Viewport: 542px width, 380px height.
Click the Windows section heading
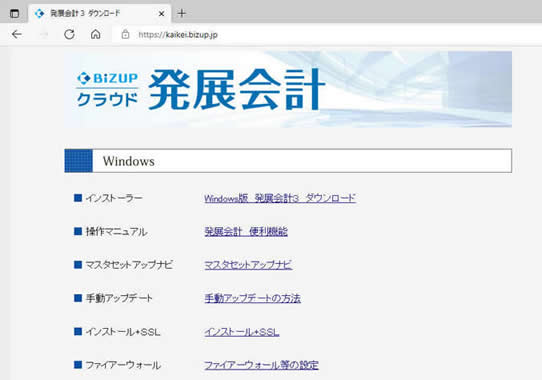288,161
